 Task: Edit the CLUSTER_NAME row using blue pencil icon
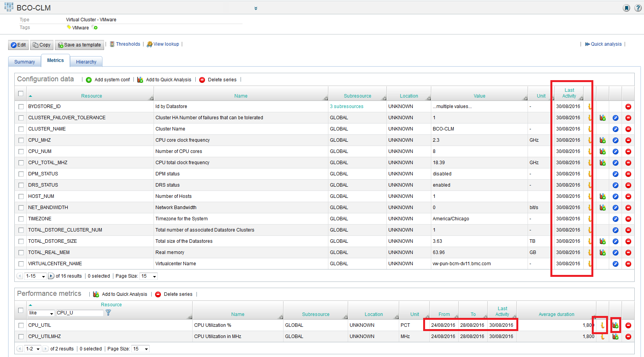(615, 129)
